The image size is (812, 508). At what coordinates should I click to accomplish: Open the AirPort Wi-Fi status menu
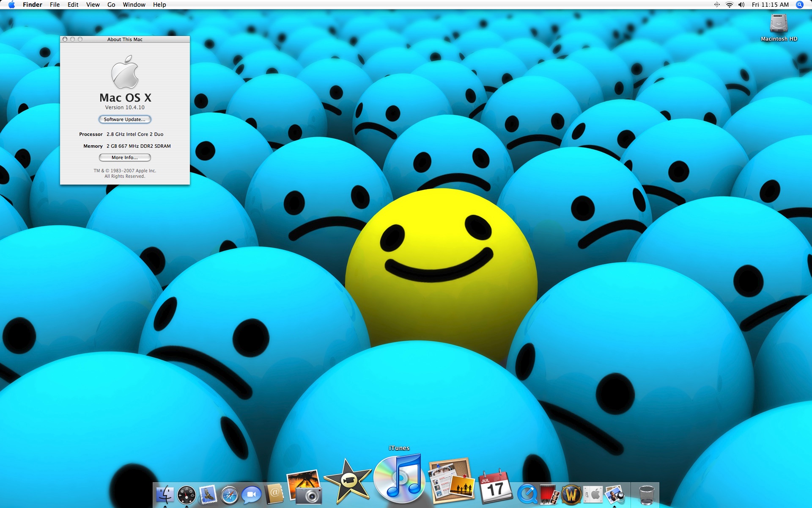point(729,5)
